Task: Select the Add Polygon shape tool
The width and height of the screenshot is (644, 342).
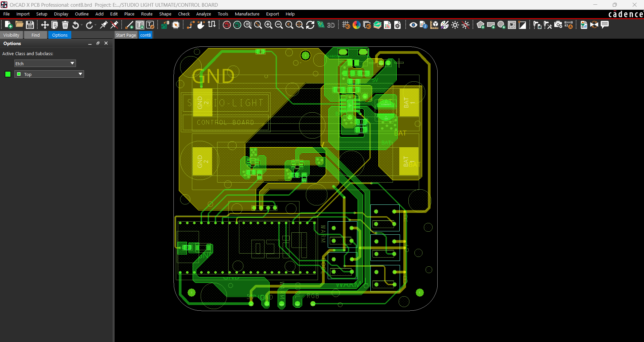Action: coord(481,25)
